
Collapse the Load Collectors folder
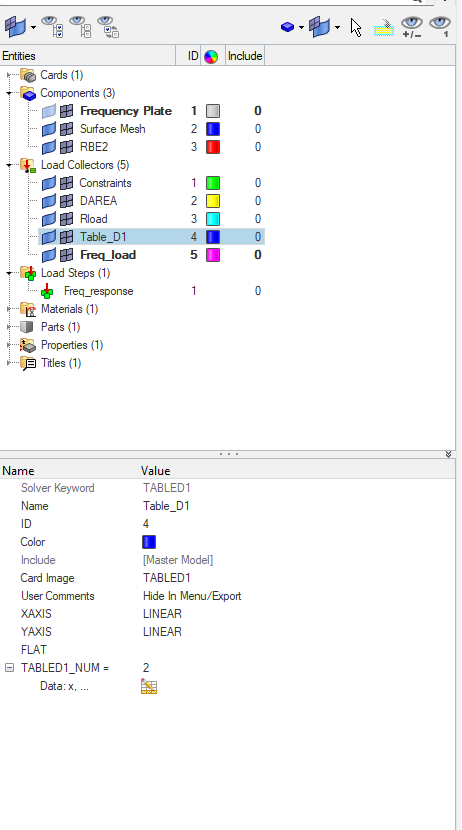[9, 165]
